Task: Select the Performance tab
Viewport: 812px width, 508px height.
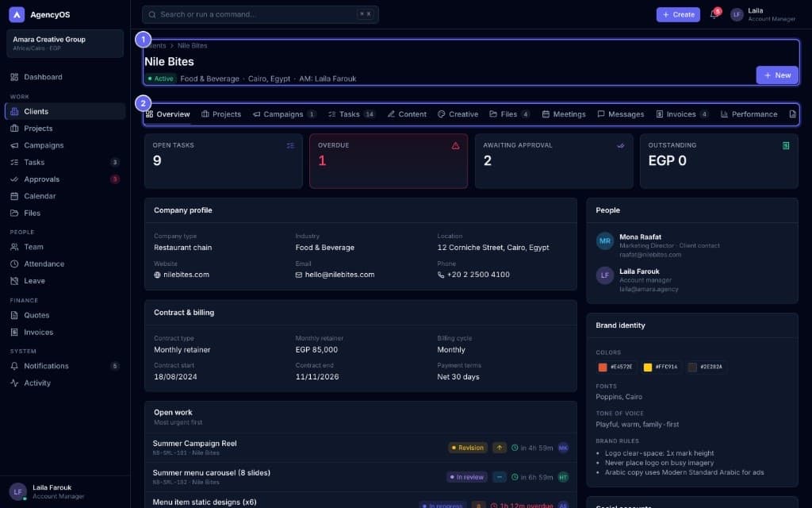Action: point(749,114)
